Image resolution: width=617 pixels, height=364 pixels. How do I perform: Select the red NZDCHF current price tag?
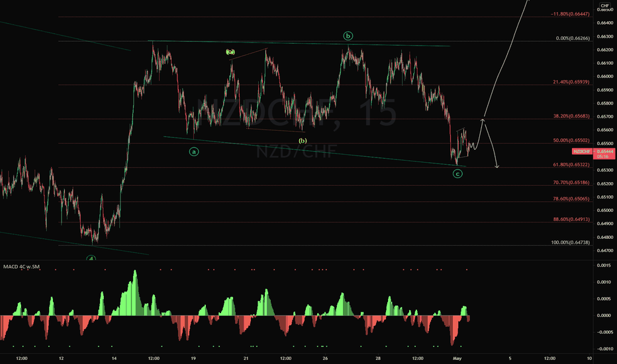[582, 152]
